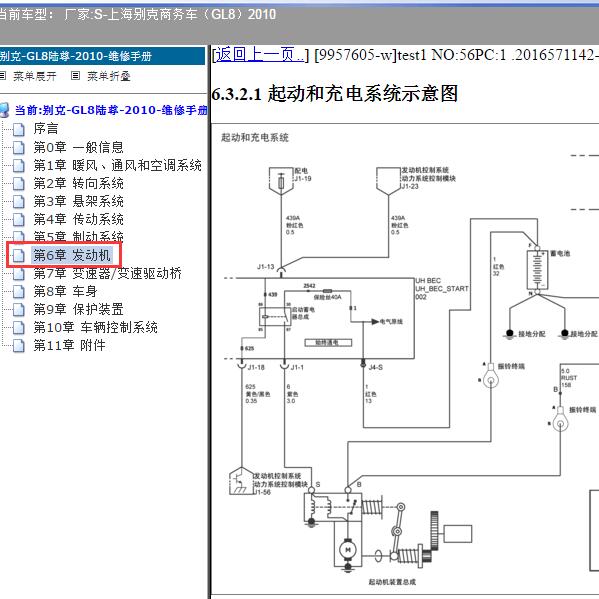Click the page icon for 第3章 悬架系统
The height and width of the screenshot is (599, 599).
[x=18, y=202]
